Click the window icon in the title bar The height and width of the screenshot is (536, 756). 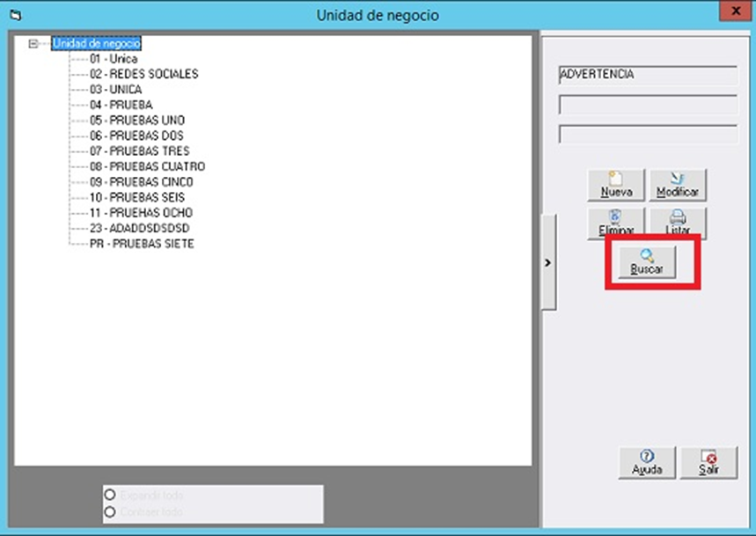[x=14, y=15]
